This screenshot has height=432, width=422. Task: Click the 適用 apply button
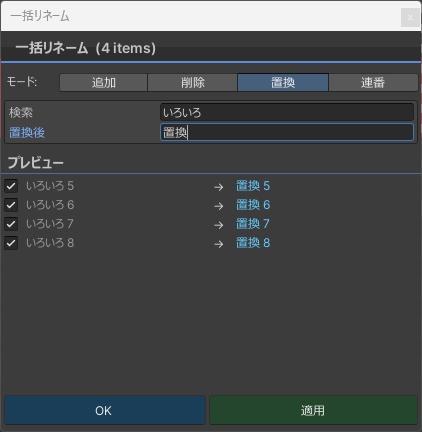point(313,410)
